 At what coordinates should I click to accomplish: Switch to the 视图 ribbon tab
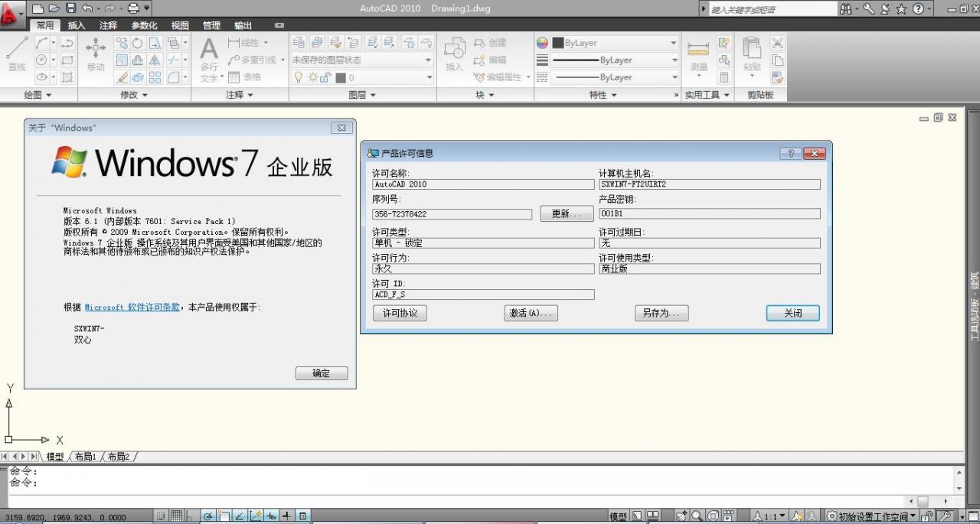pos(180,25)
